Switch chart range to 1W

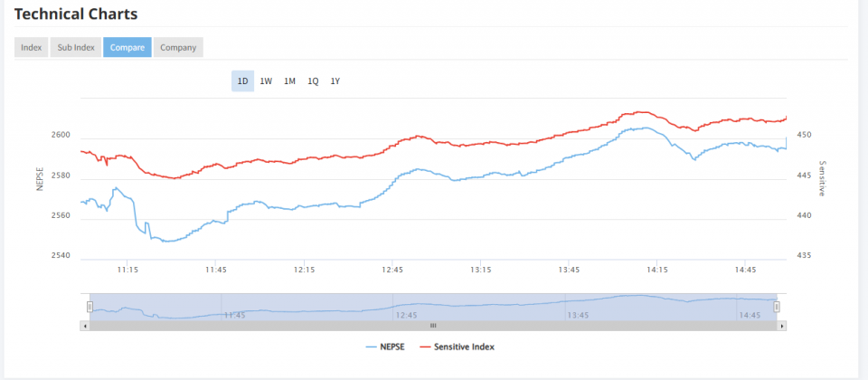coord(266,81)
